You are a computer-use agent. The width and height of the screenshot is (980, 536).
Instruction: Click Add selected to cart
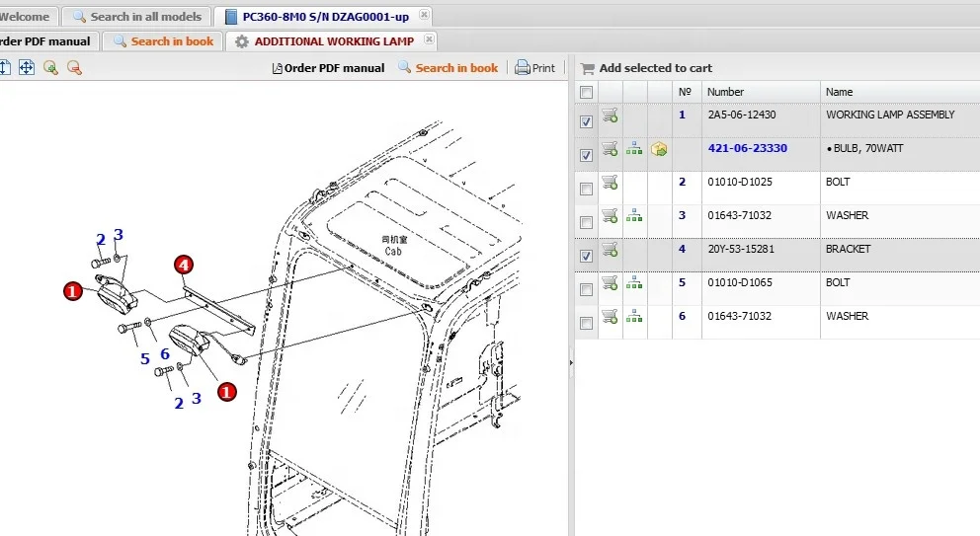pos(647,68)
